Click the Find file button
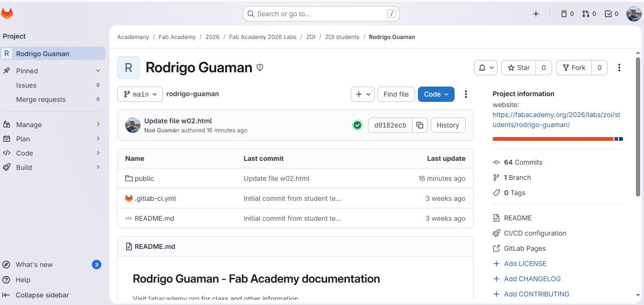The height and width of the screenshot is (305, 644). point(396,94)
